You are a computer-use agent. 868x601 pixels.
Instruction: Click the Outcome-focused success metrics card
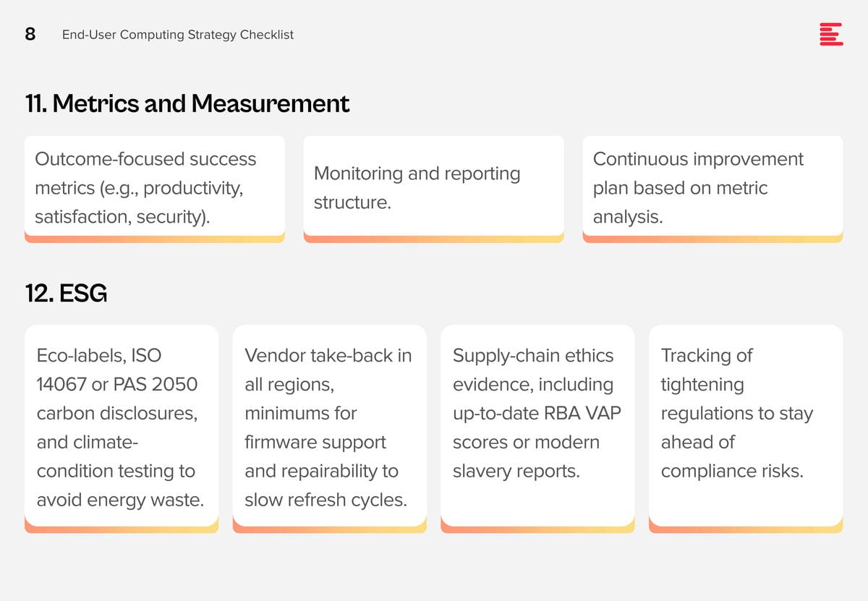[x=155, y=186]
